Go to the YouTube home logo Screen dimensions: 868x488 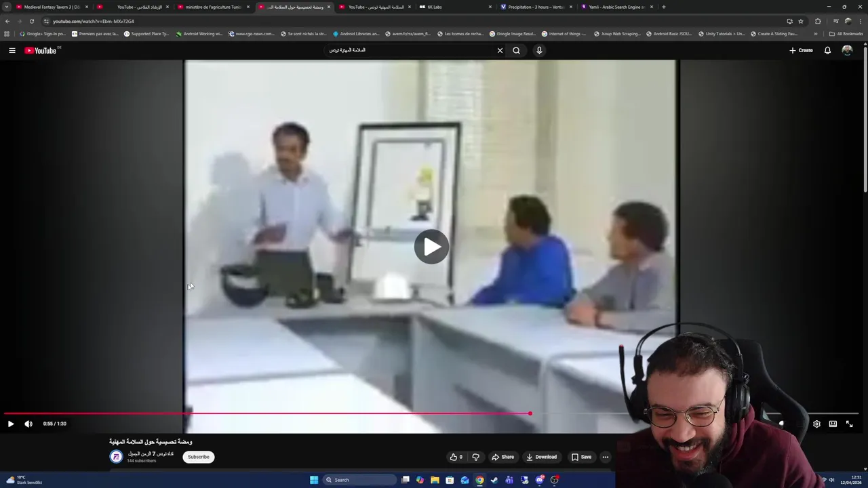41,50
